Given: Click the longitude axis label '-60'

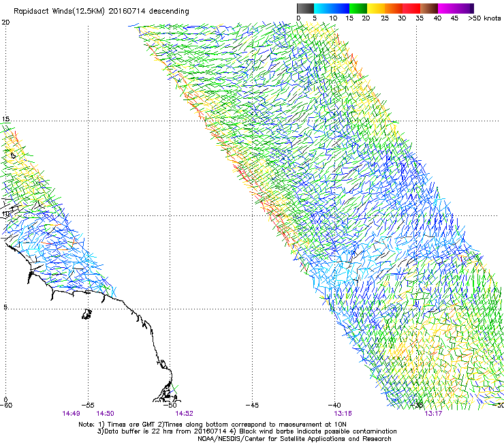Looking at the screenshot, I should pos(6,405).
